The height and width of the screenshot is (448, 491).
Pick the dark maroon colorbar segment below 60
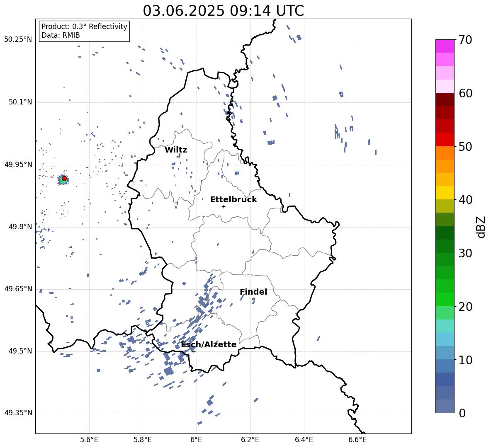click(445, 99)
